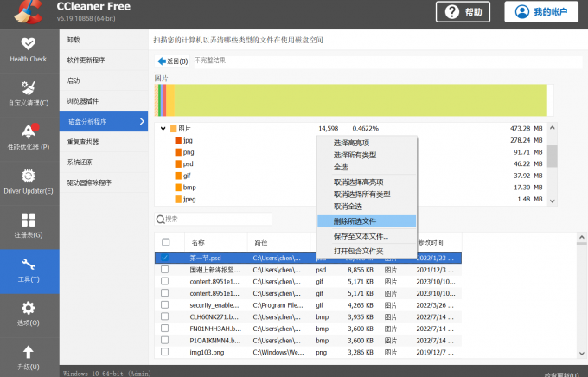588x377 pixels.
Task: Open the 浏览器插件 tool
Action: tap(104, 101)
